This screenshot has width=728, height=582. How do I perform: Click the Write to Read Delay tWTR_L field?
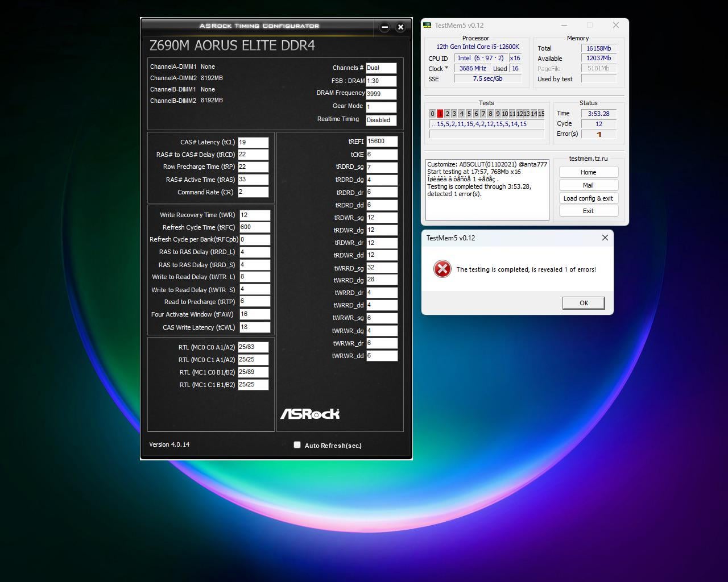coord(255,277)
